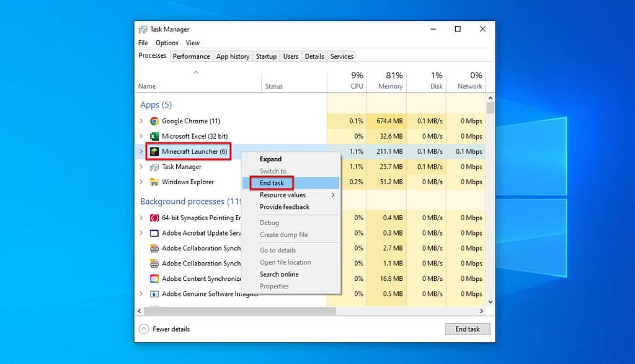Sort by the Name column header
The height and width of the screenshot is (364, 635).
[x=198, y=81]
